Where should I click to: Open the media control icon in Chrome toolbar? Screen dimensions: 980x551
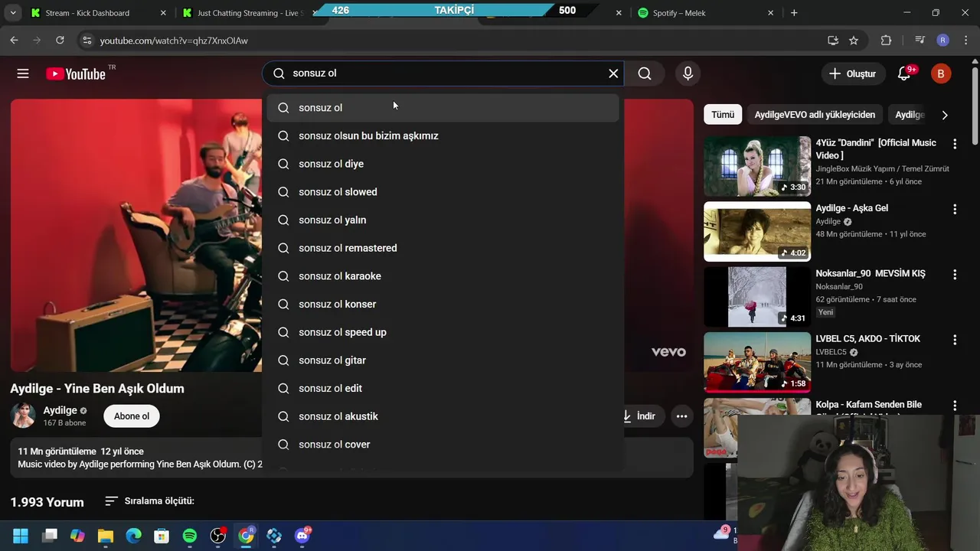920,41
